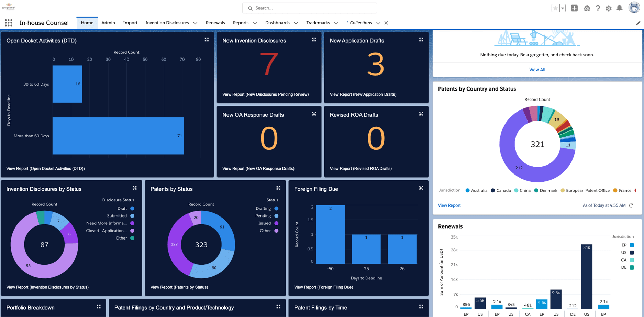
Task: Open View Report for Open Docket Activities
Action: (x=45, y=168)
